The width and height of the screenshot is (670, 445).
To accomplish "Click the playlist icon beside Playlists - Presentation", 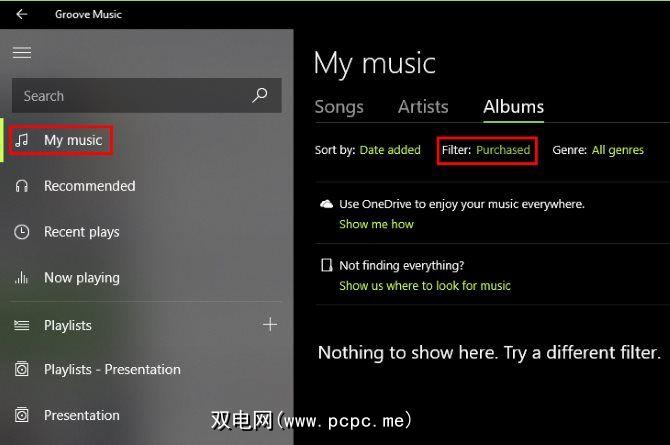I will pos(22,369).
